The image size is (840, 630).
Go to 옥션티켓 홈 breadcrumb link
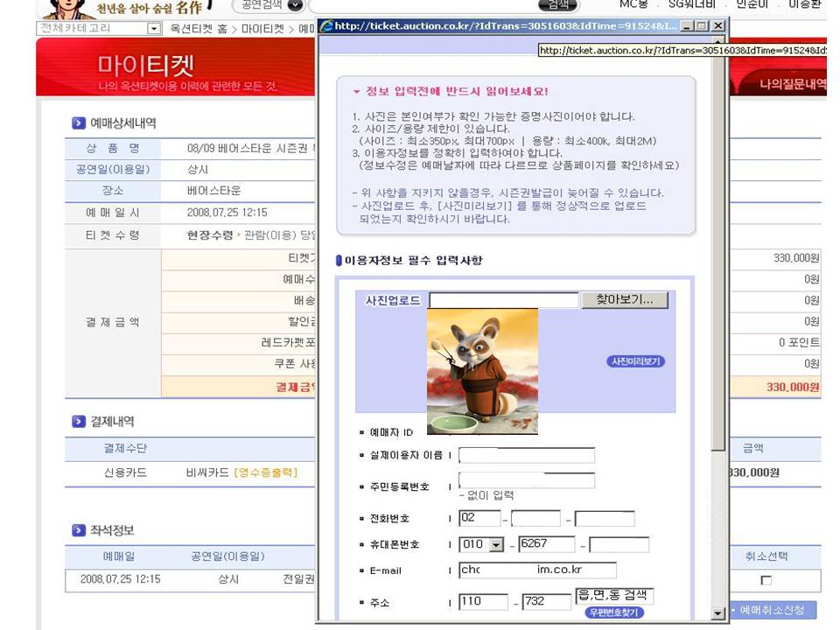[x=199, y=29]
